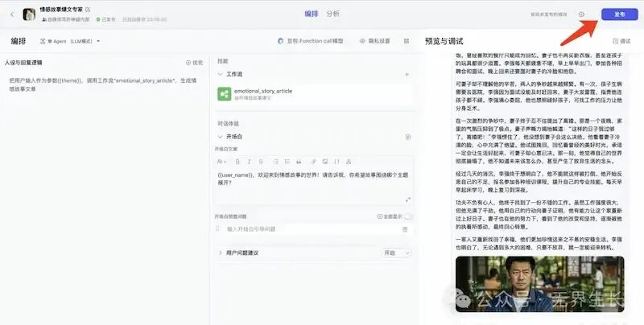This screenshot has width=644, height=325.
Task: Collapse the 工作流 section
Action: [220, 74]
